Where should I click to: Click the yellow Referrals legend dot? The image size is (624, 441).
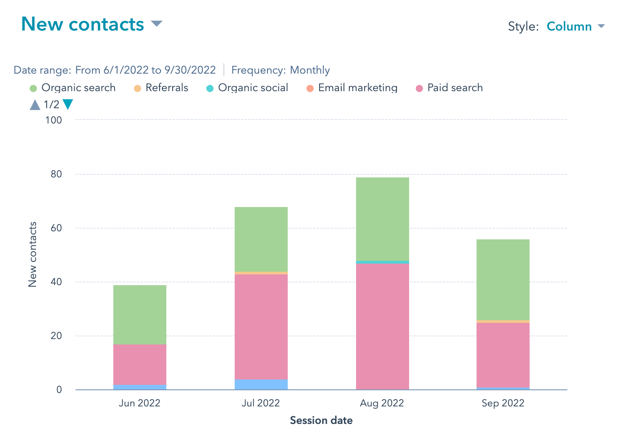point(137,88)
